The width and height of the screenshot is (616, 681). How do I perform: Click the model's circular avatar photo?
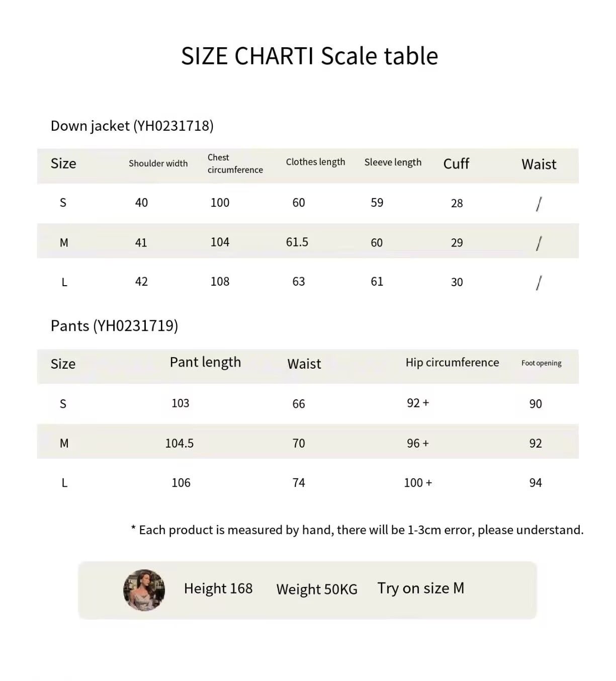pos(144,590)
